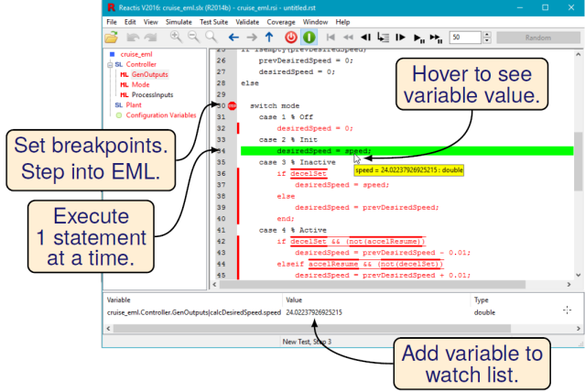This screenshot has width=585, height=392.
Task: Click the zoom in magnifier icon
Action: [176, 38]
